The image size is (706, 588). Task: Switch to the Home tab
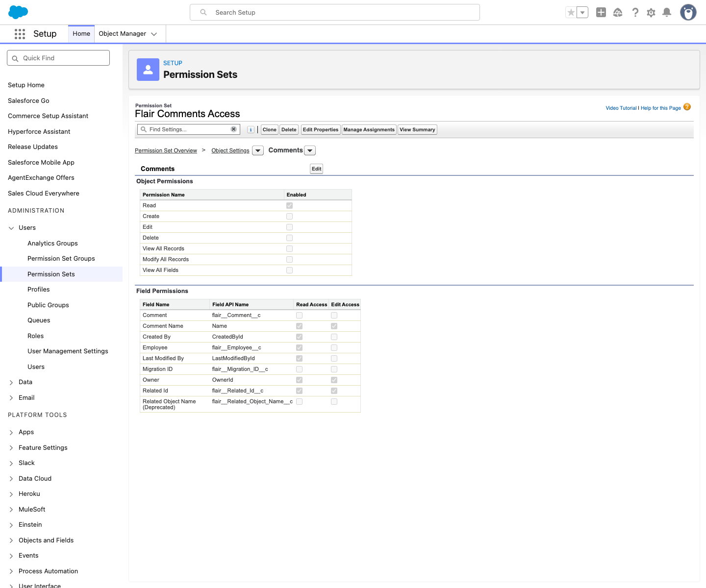tap(81, 34)
